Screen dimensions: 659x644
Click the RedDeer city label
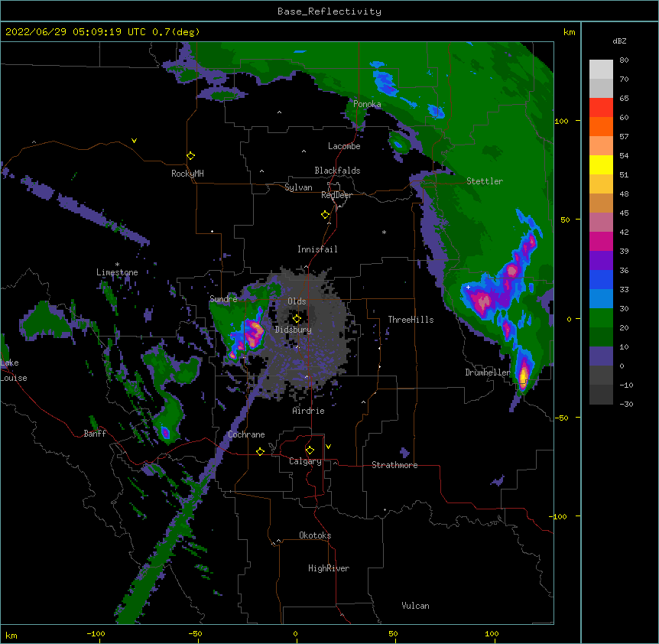336,195
